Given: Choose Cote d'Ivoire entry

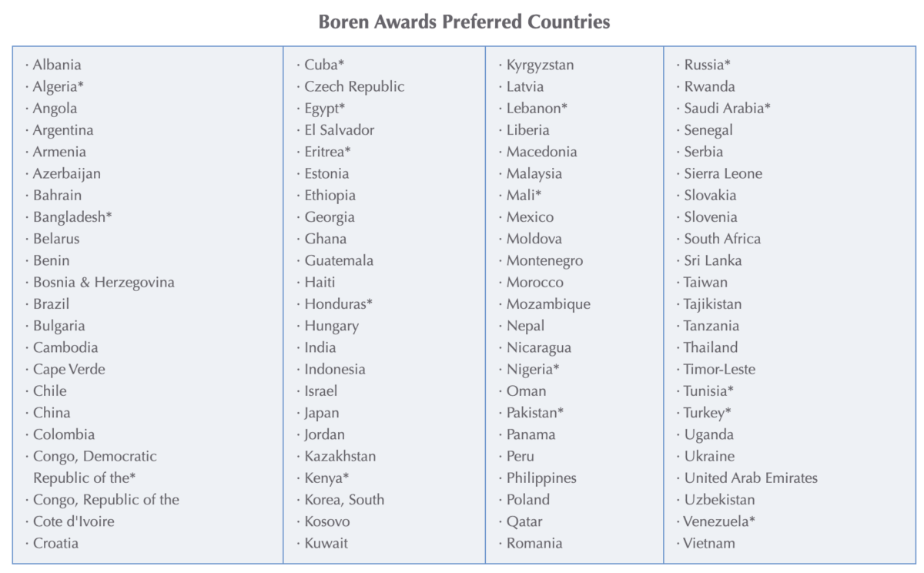Looking at the screenshot, I should tap(74, 521).
